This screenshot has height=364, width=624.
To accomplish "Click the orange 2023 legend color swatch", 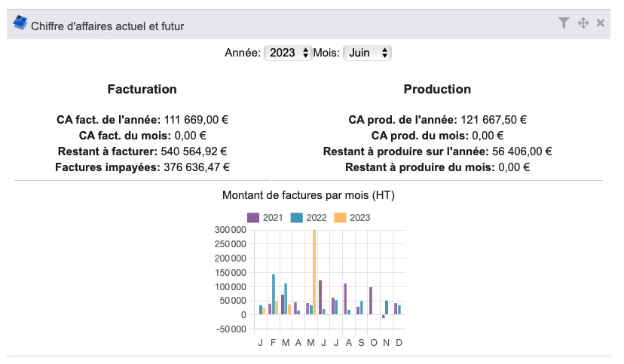I will tap(340, 218).
